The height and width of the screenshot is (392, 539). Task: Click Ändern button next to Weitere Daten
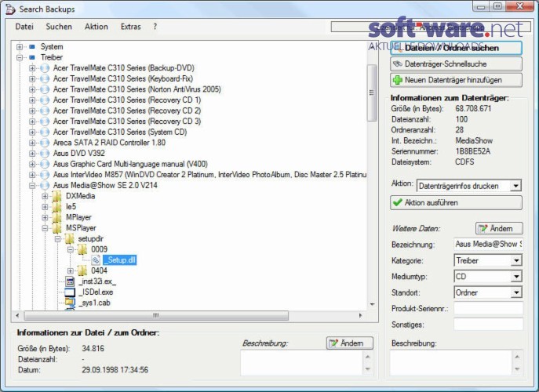499,228
